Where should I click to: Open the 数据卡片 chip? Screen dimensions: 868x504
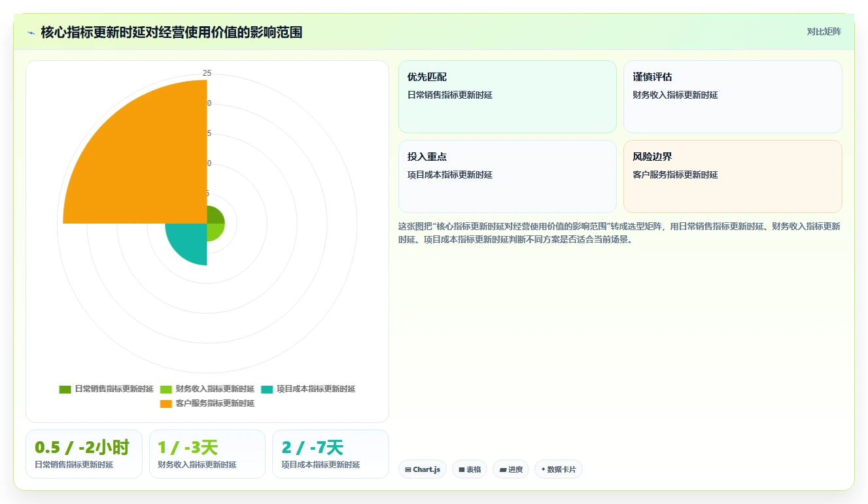(x=558, y=469)
